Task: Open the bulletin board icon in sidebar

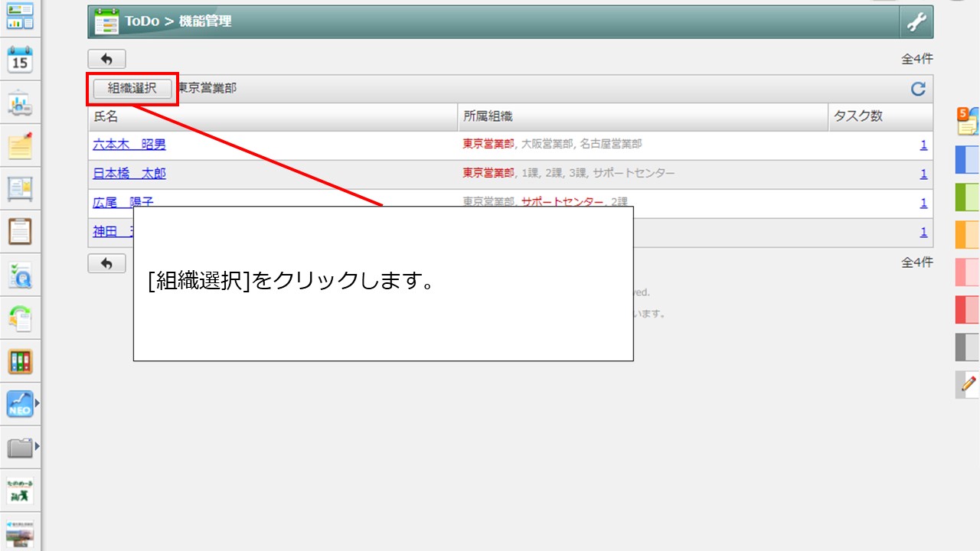Action: click(20, 188)
